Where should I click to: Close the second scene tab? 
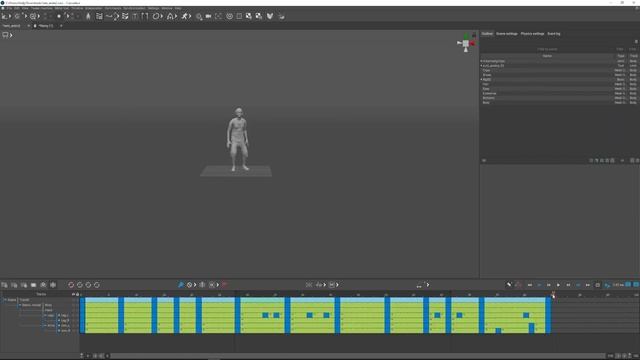tap(61, 26)
